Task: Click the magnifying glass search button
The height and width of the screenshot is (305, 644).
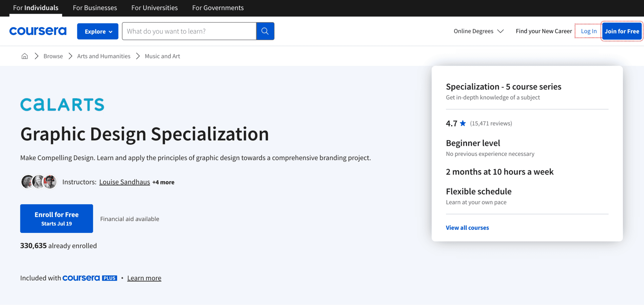Action: coord(265,31)
